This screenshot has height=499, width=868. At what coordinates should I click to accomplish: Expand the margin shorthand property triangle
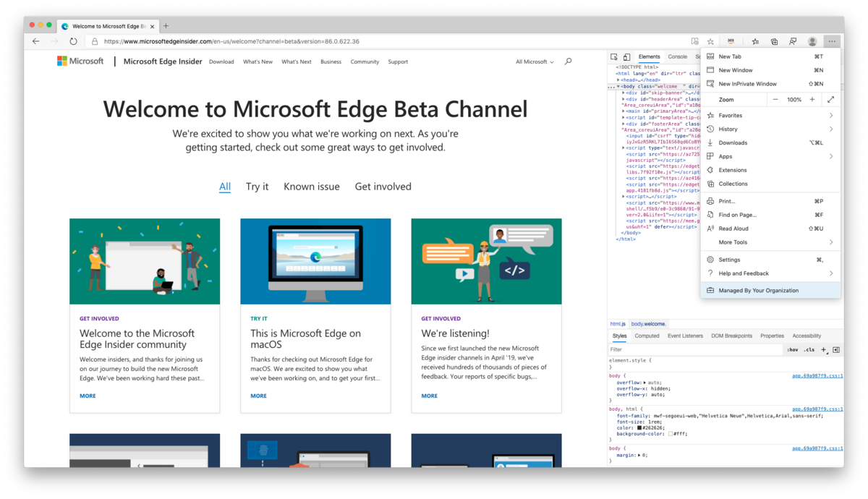click(639, 455)
